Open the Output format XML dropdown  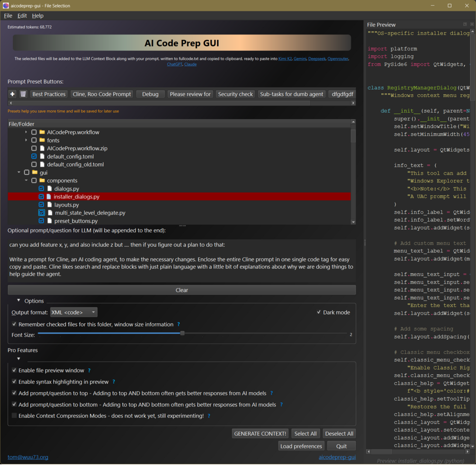pos(74,313)
